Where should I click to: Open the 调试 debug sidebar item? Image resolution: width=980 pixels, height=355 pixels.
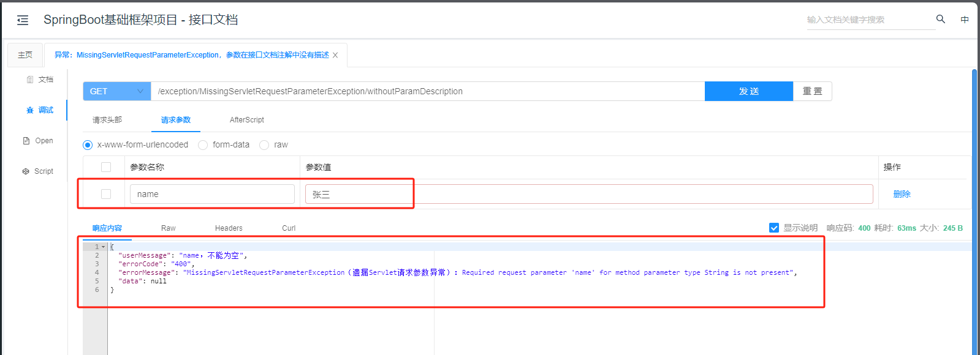pyautogui.click(x=40, y=110)
